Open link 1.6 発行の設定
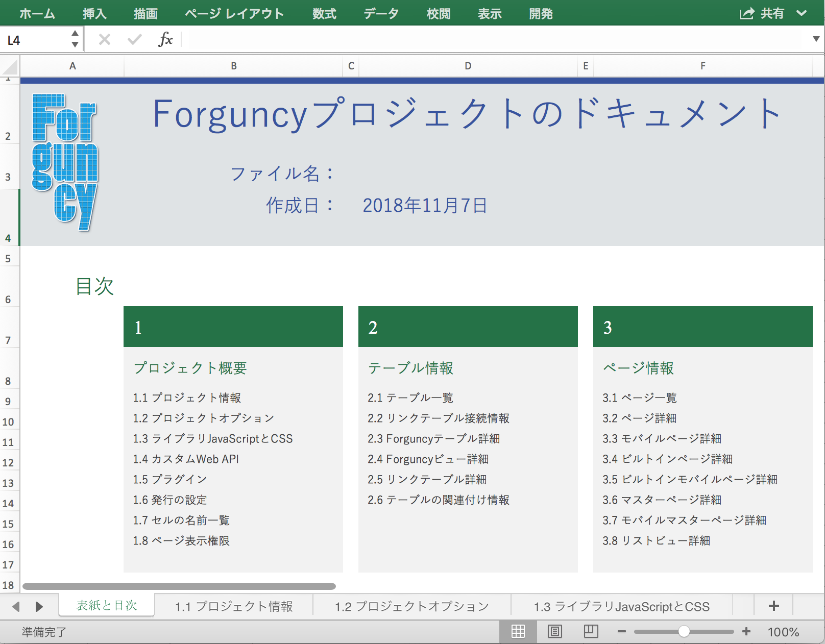The height and width of the screenshot is (644, 825). 170,500
